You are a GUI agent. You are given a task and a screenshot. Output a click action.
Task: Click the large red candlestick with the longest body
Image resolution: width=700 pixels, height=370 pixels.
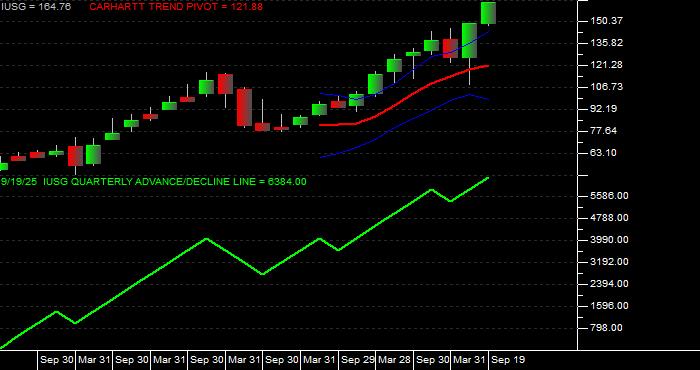(244, 108)
